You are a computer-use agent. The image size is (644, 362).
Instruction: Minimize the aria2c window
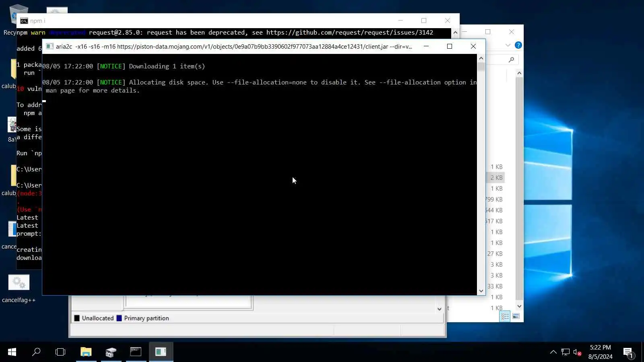(426, 46)
